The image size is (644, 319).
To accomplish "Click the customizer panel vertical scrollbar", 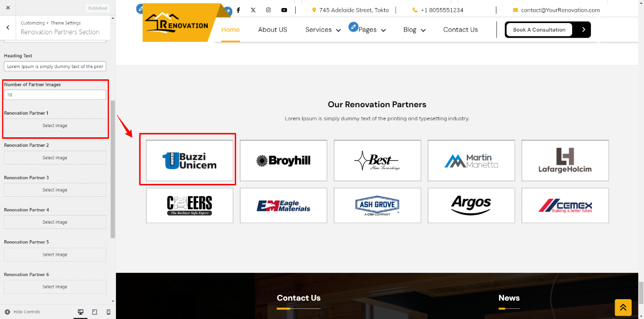I will point(113,169).
